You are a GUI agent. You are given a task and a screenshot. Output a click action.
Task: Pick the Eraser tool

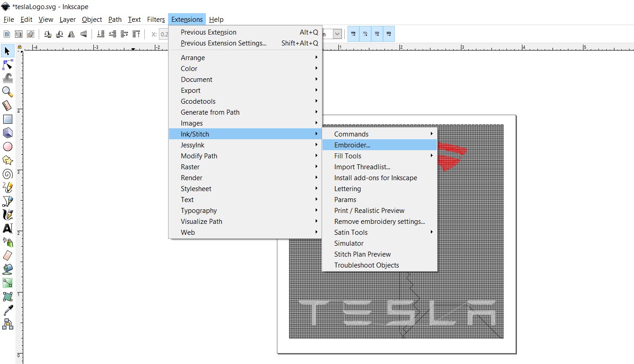pos(7,255)
